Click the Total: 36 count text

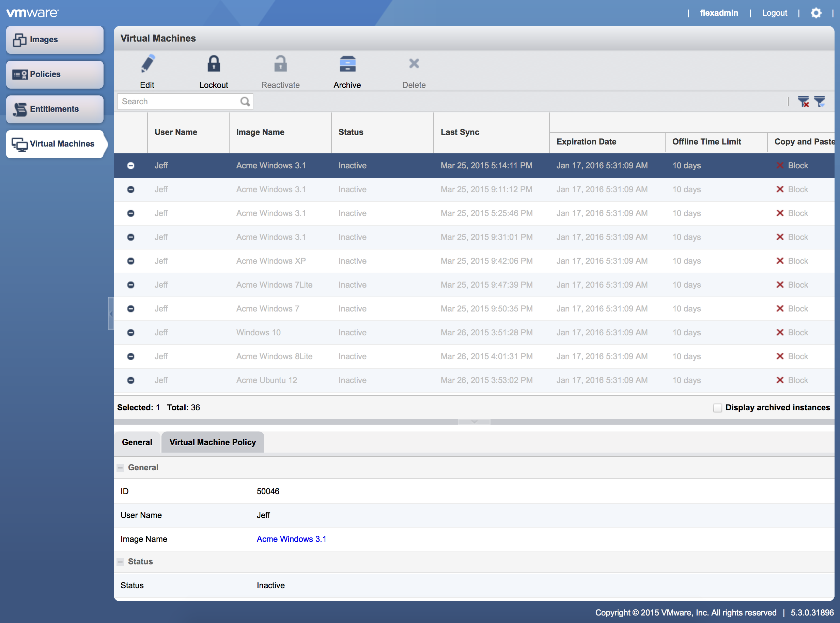pyautogui.click(x=184, y=408)
